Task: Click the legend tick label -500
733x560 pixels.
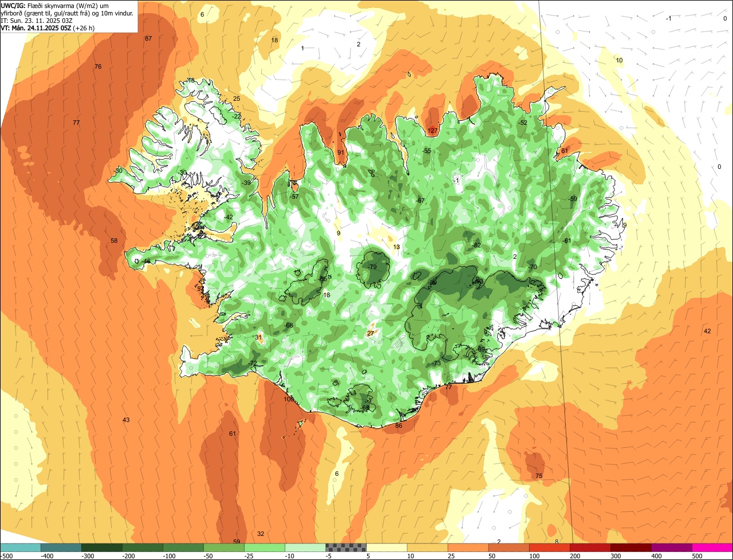Action: pos(7,555)
